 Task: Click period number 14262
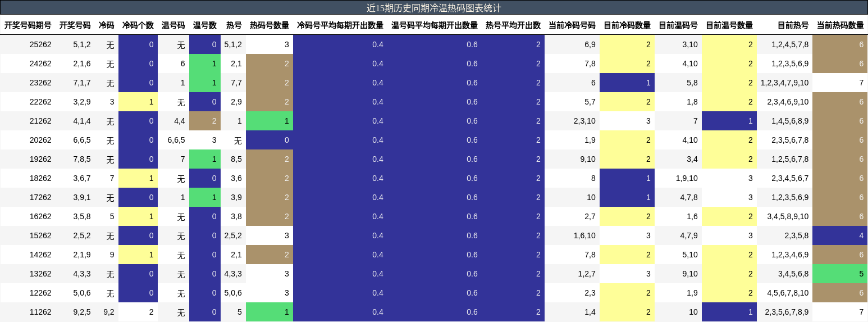click(x=40, y=255)
